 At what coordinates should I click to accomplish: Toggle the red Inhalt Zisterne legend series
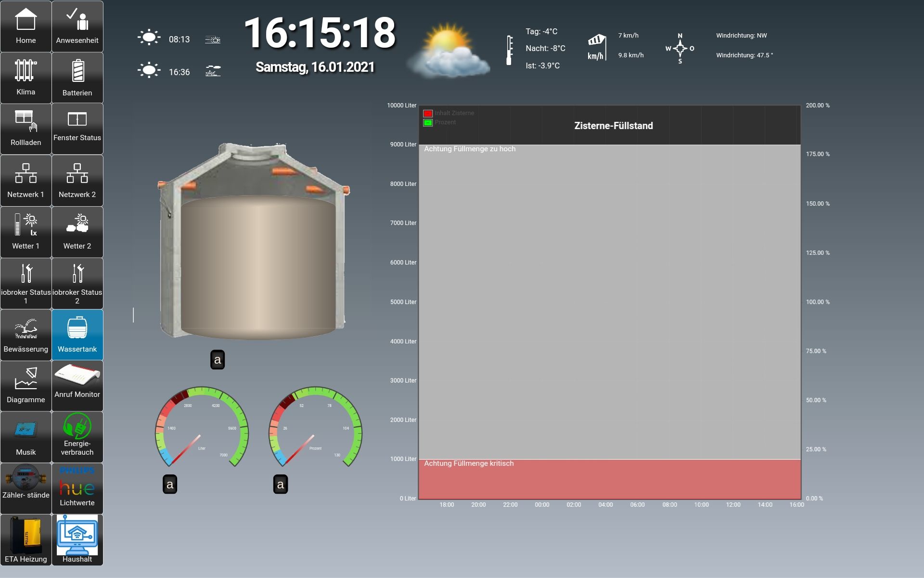click(x=428, y=114)
